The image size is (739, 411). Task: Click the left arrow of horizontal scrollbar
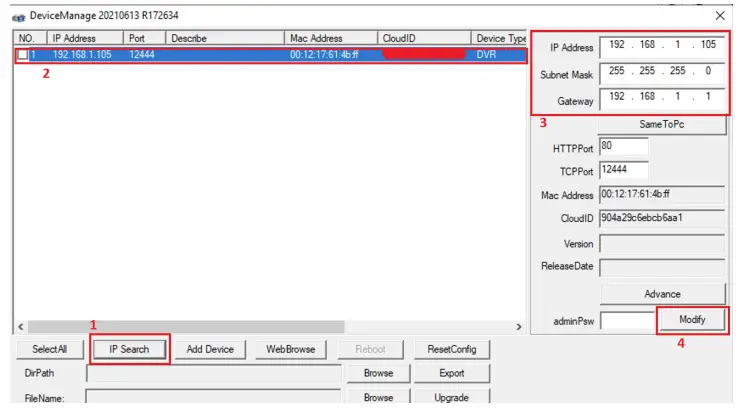[21, 326]
